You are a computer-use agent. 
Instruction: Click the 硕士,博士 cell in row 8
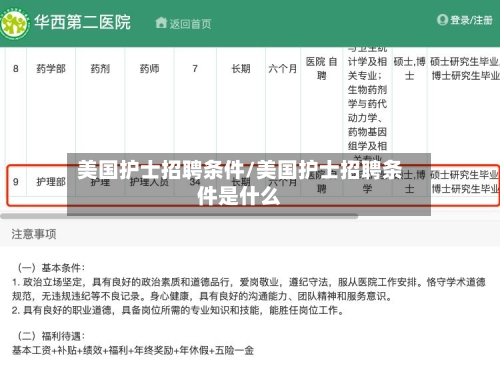point(409,68)
